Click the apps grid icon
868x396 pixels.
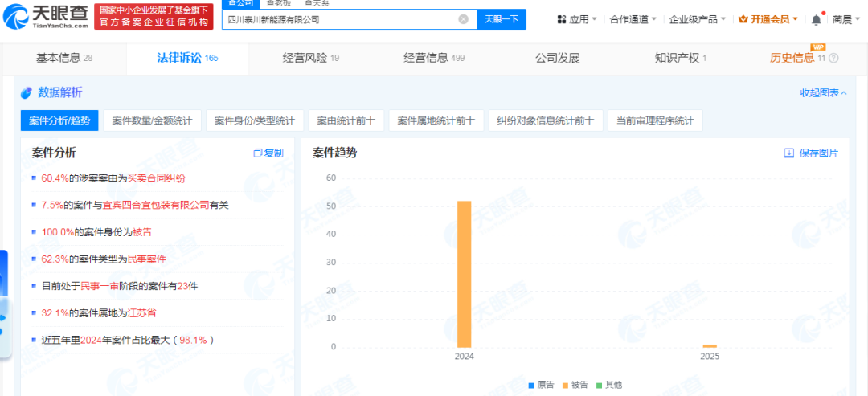[x=561, y=19]
